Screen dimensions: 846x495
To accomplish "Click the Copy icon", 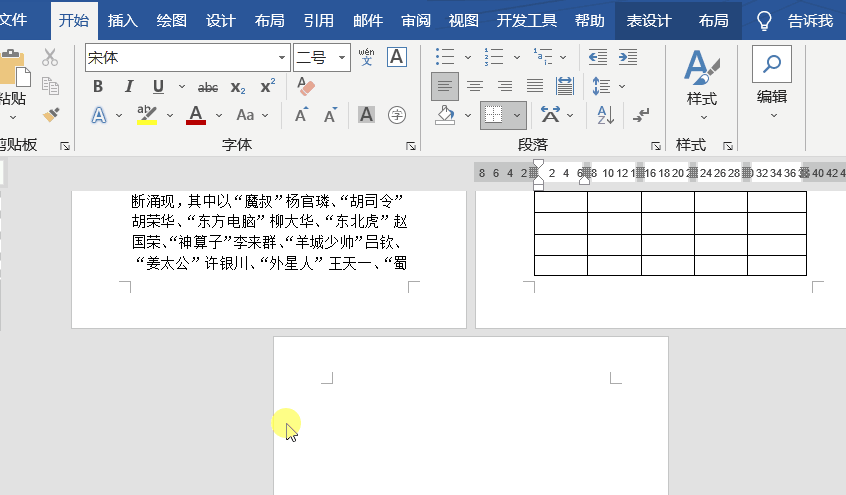I will pos(50,86).
